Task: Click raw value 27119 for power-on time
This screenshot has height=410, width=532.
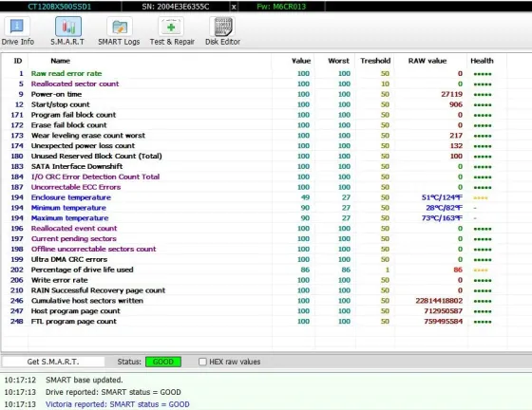Action: (451, 94)
